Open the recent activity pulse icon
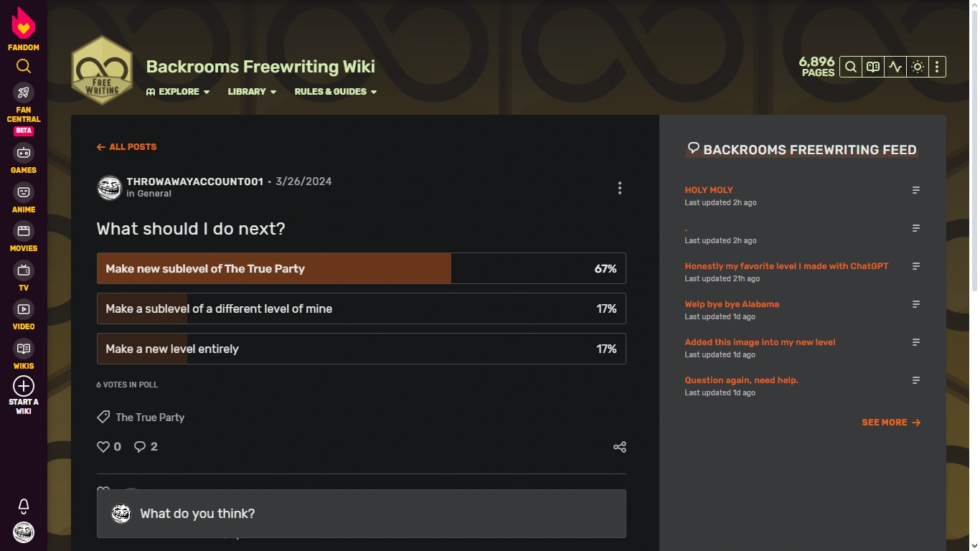The width and height of the screenshot is (980, 551). (895, 67)
